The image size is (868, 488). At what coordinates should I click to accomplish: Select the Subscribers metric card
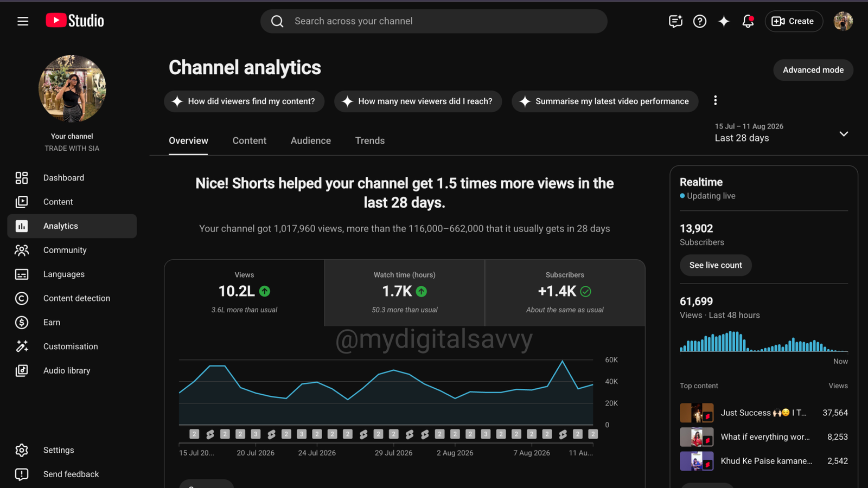(565, 293)
